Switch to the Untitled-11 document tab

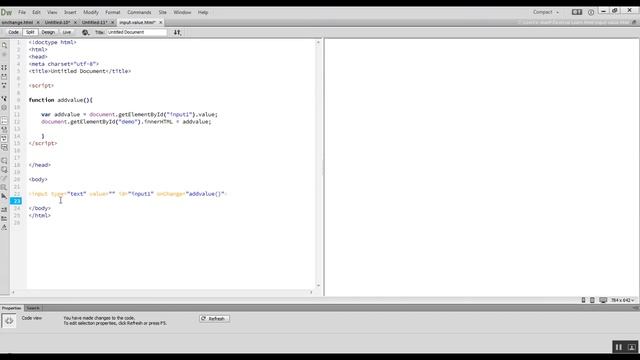point(95,22)
